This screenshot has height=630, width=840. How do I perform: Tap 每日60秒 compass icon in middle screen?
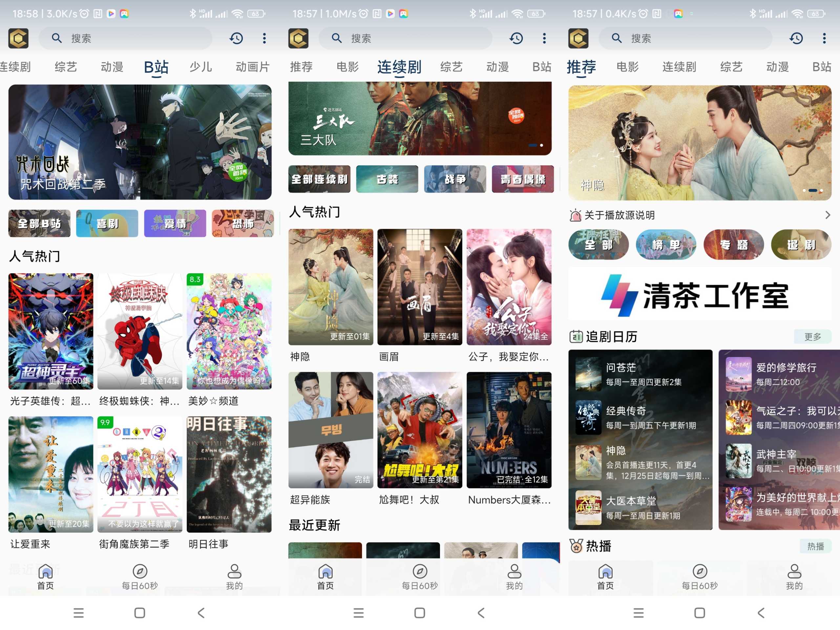(420, 571)
